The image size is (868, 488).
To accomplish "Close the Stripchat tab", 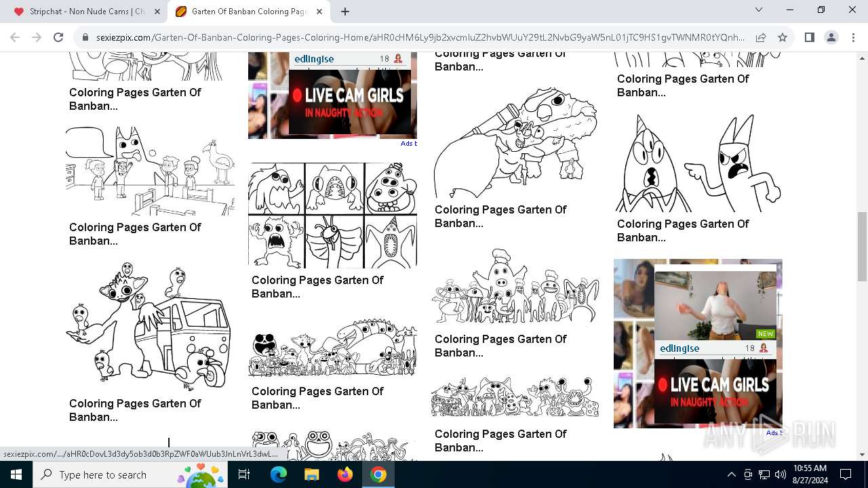I will pos(157,12).
